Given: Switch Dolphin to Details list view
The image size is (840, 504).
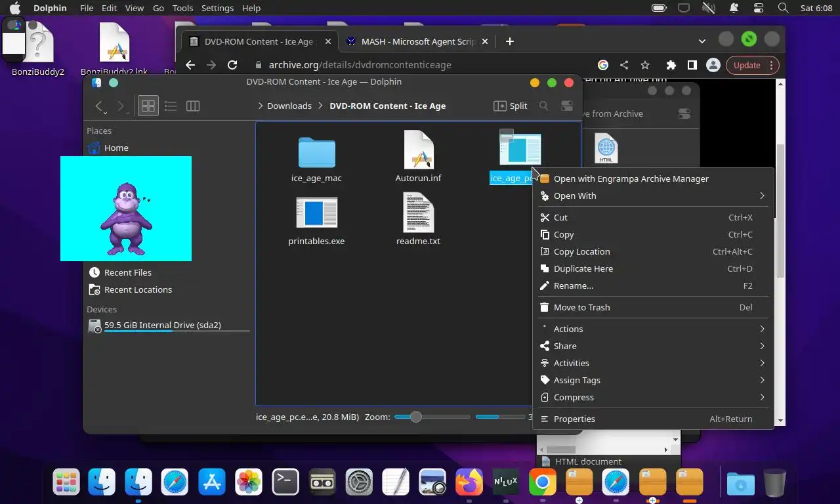Looking at the screenshot, I should tap(171, 106).
